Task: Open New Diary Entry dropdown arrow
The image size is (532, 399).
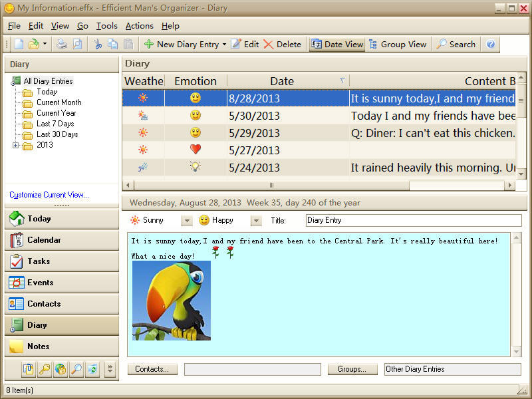Action: pos(224,45)
